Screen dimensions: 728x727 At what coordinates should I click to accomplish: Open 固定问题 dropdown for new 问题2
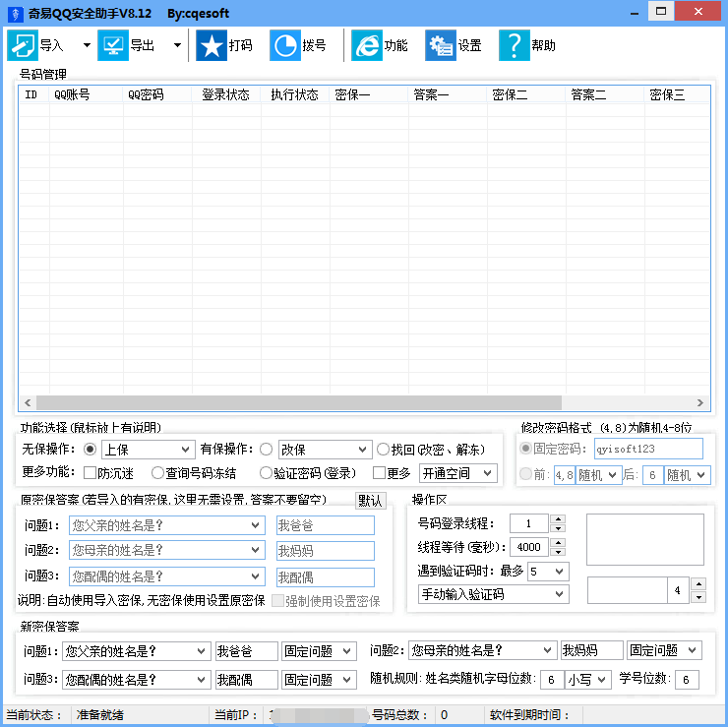[664, 650]
